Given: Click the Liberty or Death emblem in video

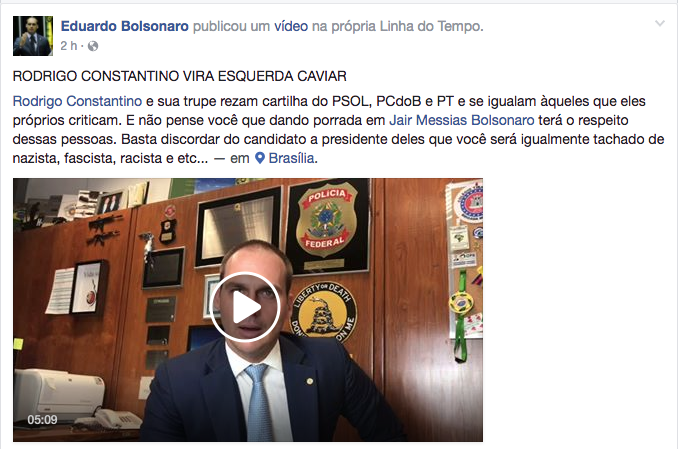Looking at the screenshot, I should (324, 310).
